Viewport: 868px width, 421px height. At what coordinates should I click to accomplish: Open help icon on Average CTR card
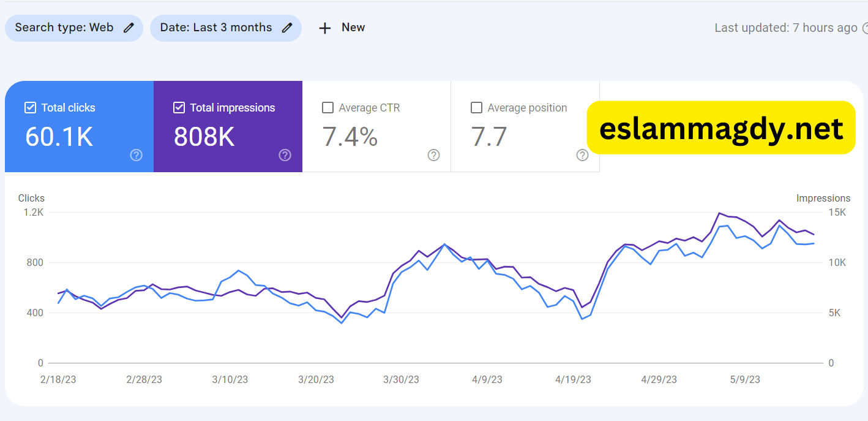[434, 155]
